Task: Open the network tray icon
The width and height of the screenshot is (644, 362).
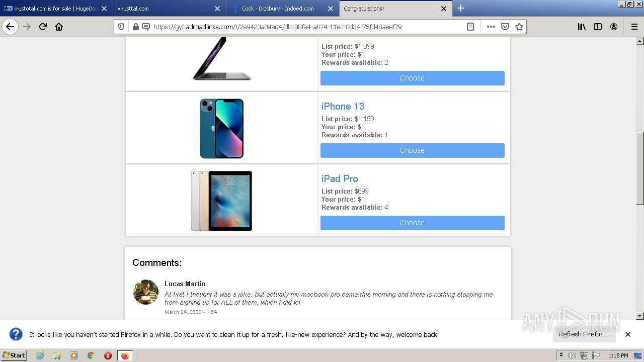Action: click(584, 355)
